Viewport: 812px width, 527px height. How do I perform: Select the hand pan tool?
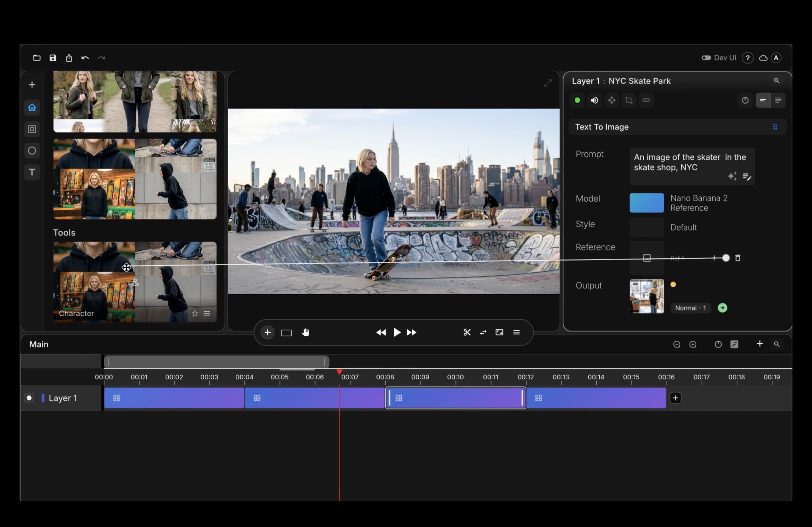(305, 332)
